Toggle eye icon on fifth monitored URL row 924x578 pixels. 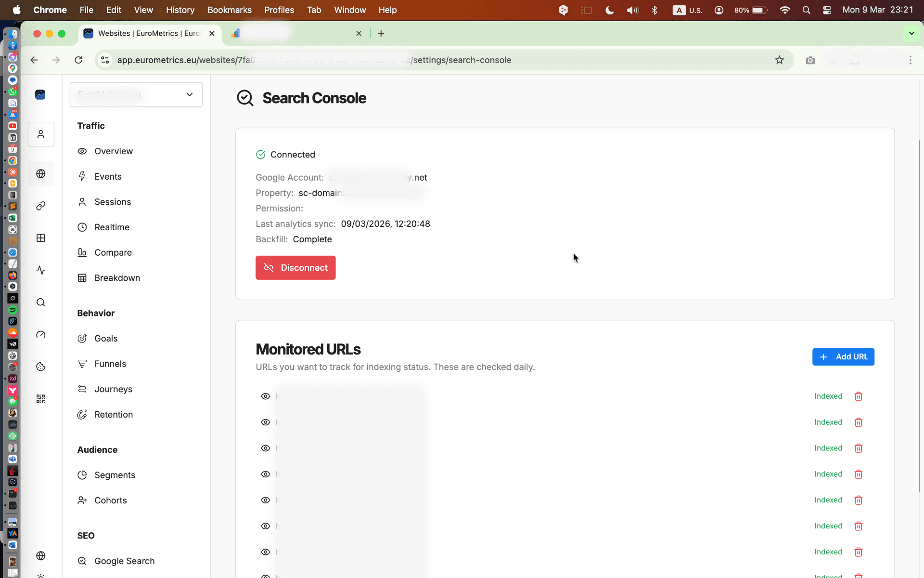266,500
